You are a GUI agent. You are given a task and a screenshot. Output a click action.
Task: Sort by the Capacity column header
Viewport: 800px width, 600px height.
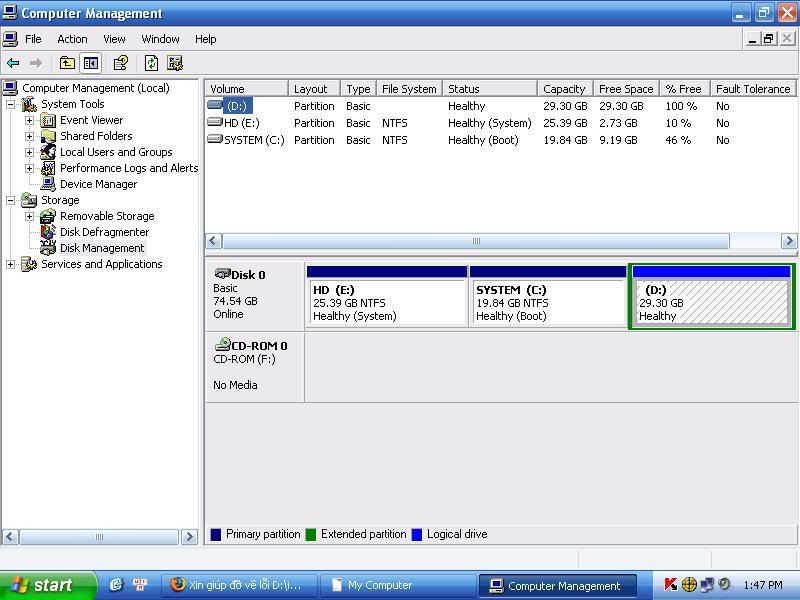coord(565,89)
